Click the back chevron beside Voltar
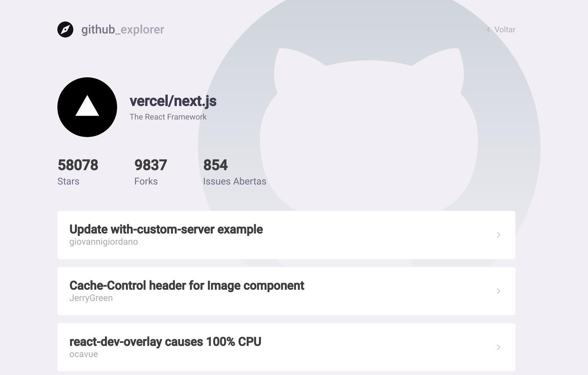588x375 pixels. (x=488, y=29)
